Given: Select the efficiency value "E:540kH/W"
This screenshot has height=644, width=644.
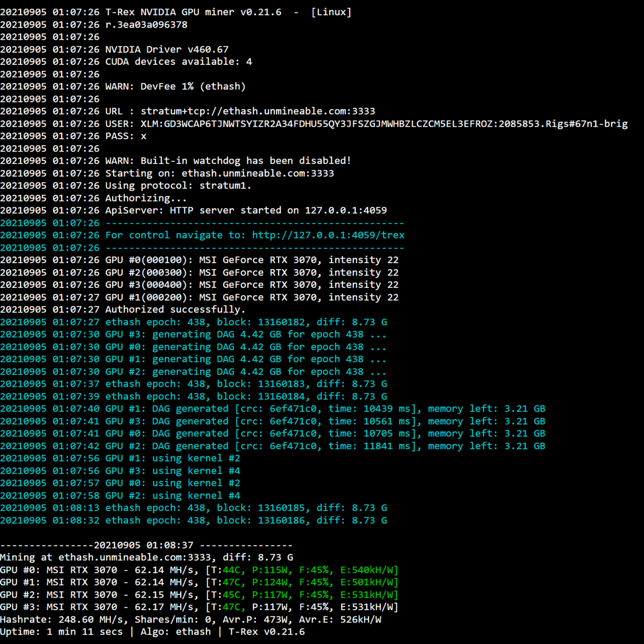Looking at the screenshot, I should click(366, 570).
